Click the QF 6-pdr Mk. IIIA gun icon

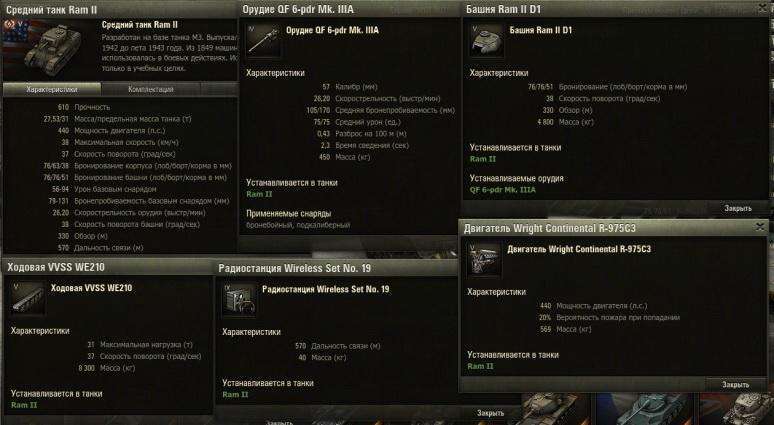tap(264, 41)
